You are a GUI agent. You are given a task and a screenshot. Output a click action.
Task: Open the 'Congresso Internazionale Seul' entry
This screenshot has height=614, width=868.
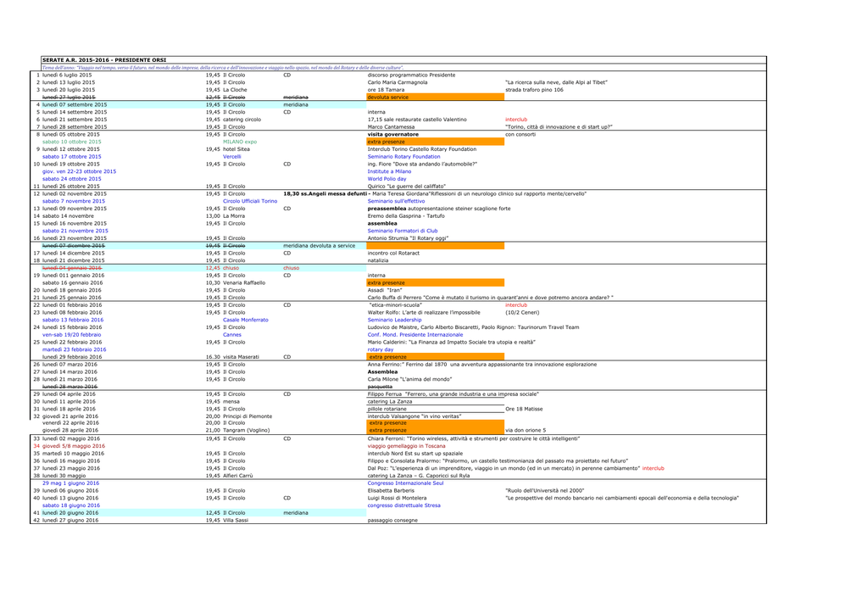pyautogui.click(x=405, y=483)
